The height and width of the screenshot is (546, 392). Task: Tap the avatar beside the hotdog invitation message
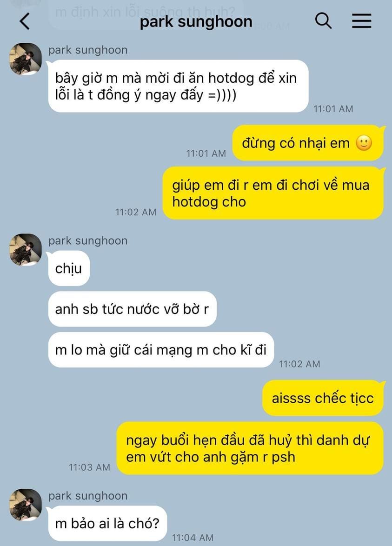26,59
